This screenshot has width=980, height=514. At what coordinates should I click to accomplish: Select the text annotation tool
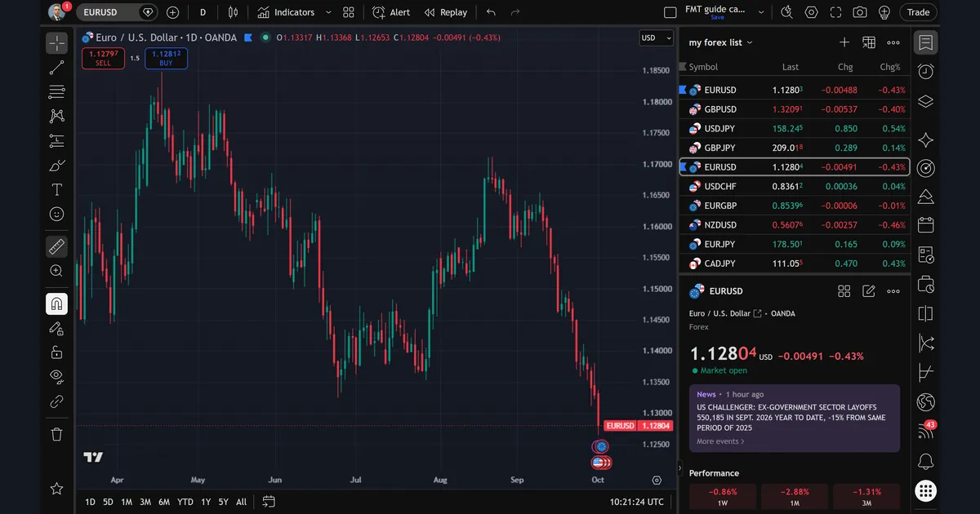(56, 190)
